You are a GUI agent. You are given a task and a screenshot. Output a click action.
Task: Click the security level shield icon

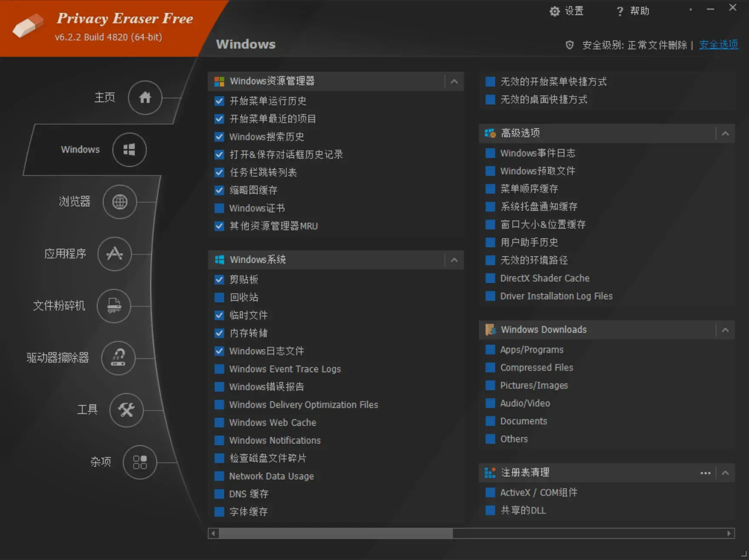[569, 45]
